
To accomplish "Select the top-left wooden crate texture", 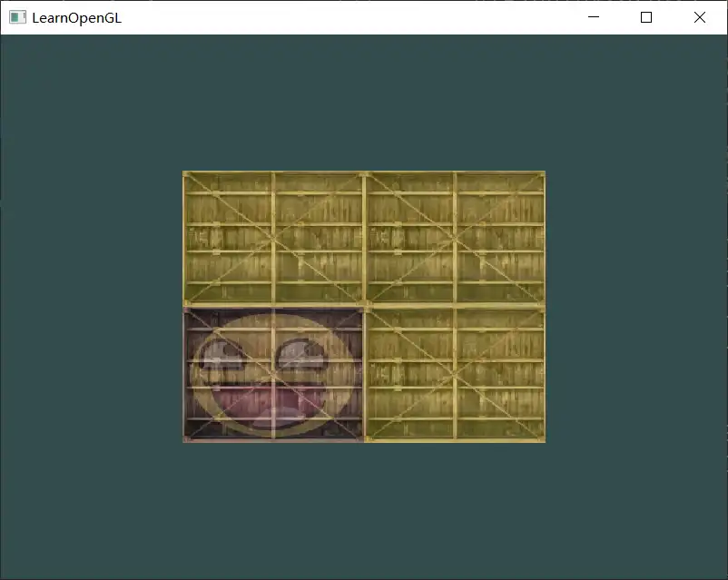I will point(273,238).
